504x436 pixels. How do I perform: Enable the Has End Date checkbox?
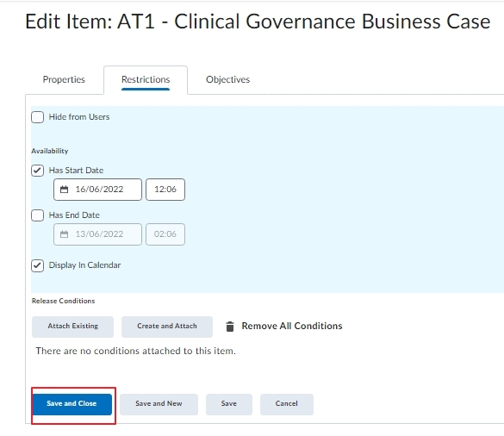tap(38, 215)
